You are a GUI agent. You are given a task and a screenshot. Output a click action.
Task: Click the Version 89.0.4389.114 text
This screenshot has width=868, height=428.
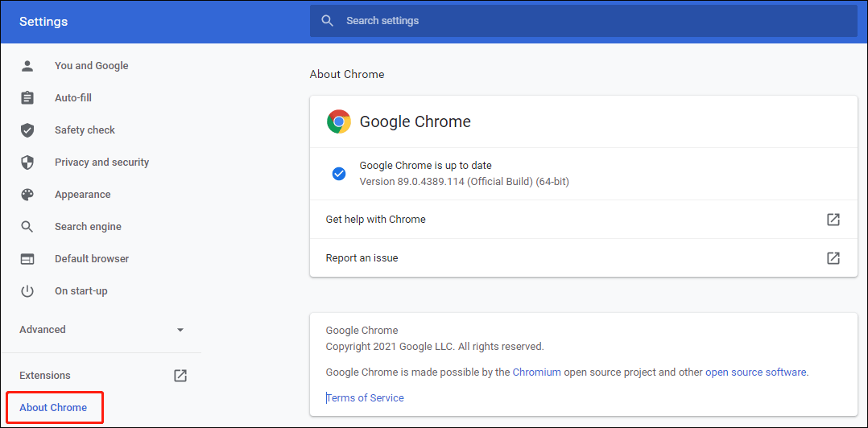point(465,181)
